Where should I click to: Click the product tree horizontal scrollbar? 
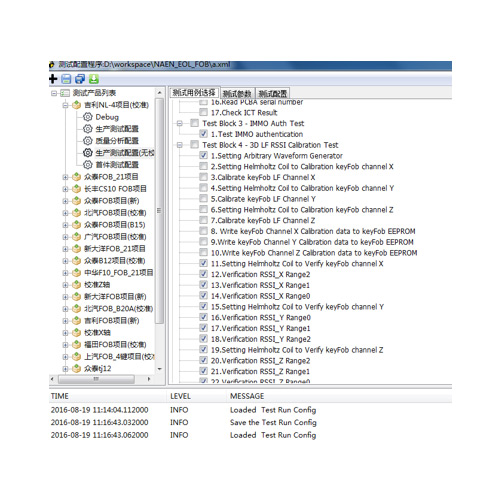pyautogui.click(x=96, y=379)
